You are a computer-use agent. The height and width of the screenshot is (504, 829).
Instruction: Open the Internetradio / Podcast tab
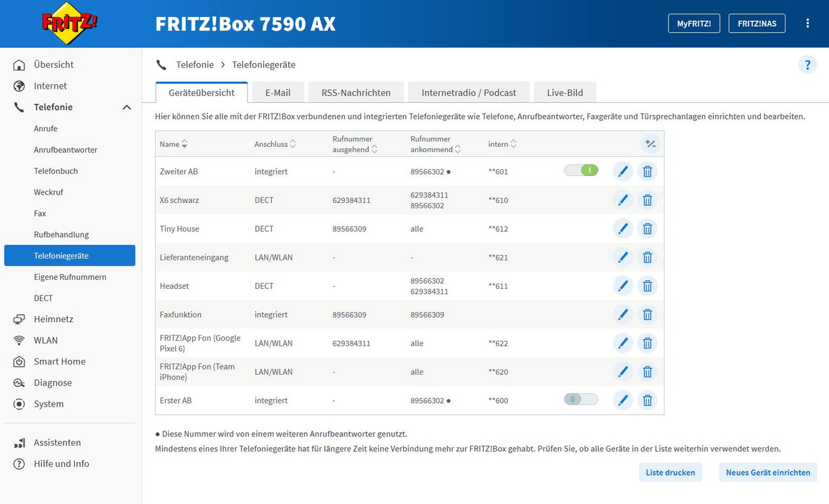point(469,93)
